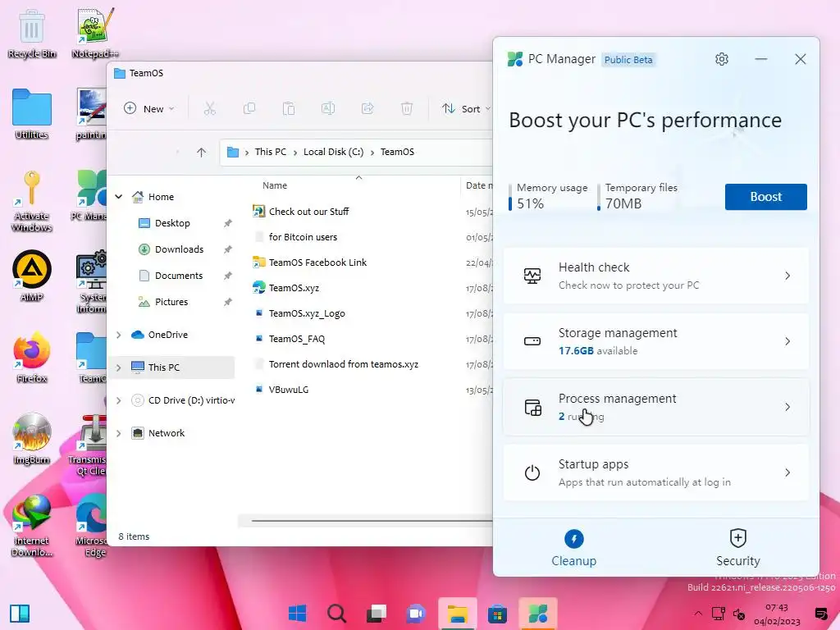Click the Up arrow navigation button
Image resolution: width=840 pixels, height=630 pixels.
pos(202,152)
